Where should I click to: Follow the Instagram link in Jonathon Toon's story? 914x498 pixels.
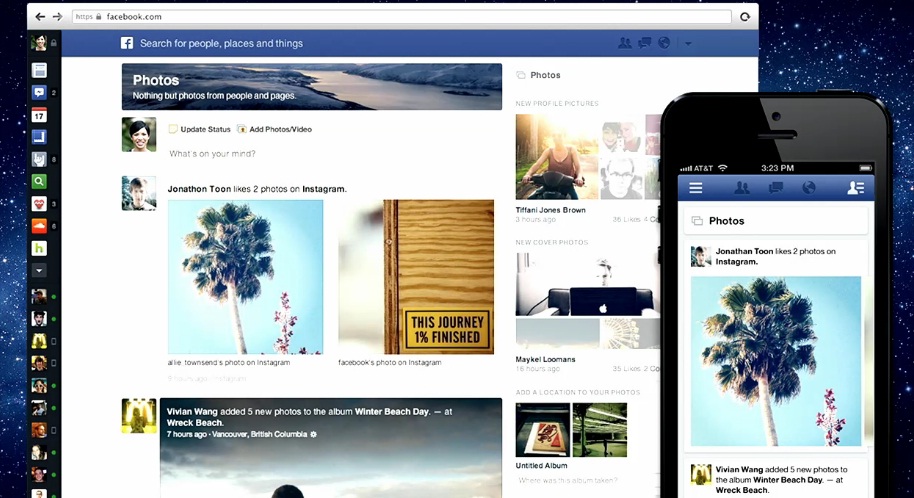323,189
